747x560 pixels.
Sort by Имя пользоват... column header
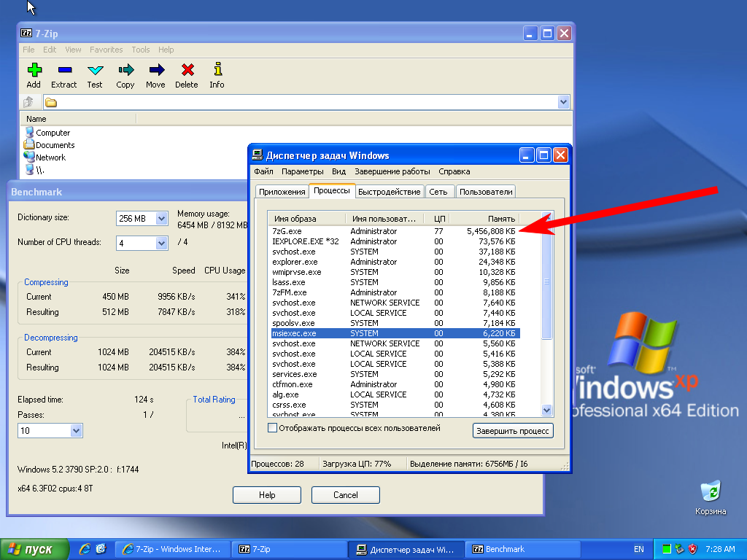[384, 219]
